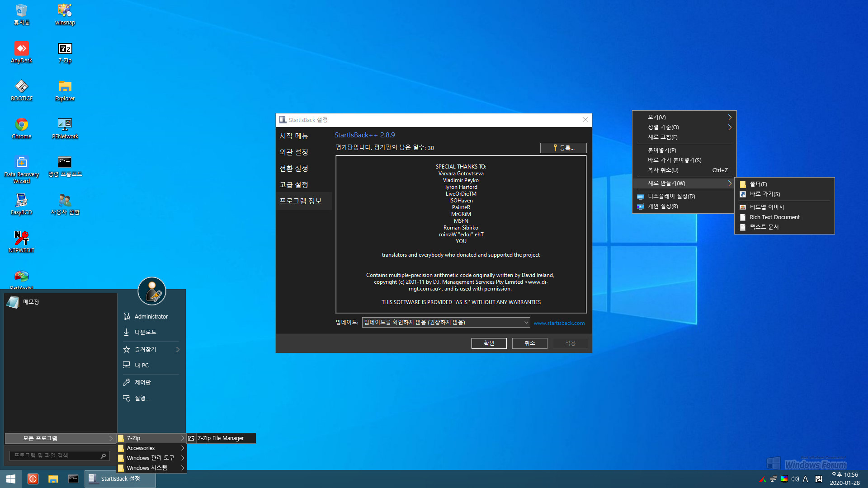Expand 모든 프로그램 in the Start menu
Viewport: 868px width, 488px height.
(x=60, y=438)
